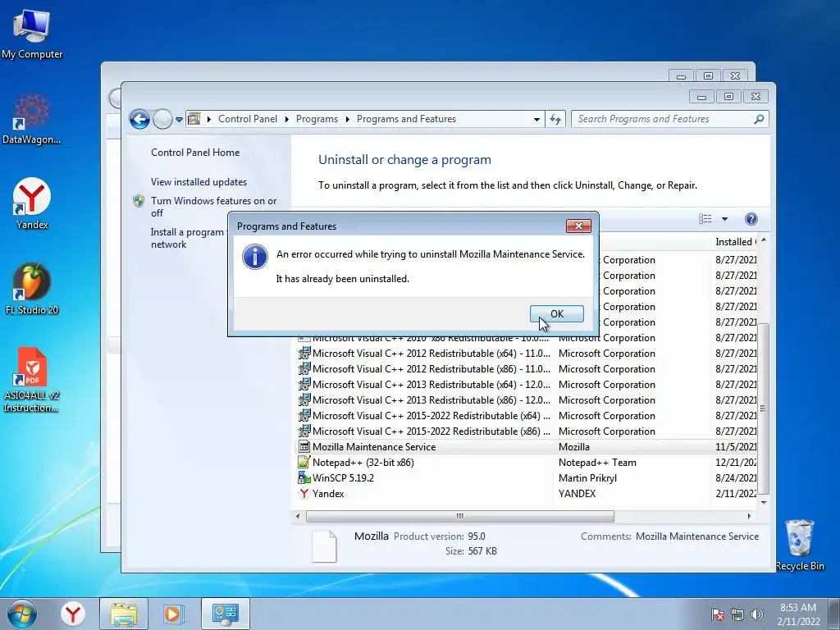Screen dimensions: 840x630
Task: Select Microsoft Visual C++ 2012 Redistributable (x86) row
Action: click(527, 369)
